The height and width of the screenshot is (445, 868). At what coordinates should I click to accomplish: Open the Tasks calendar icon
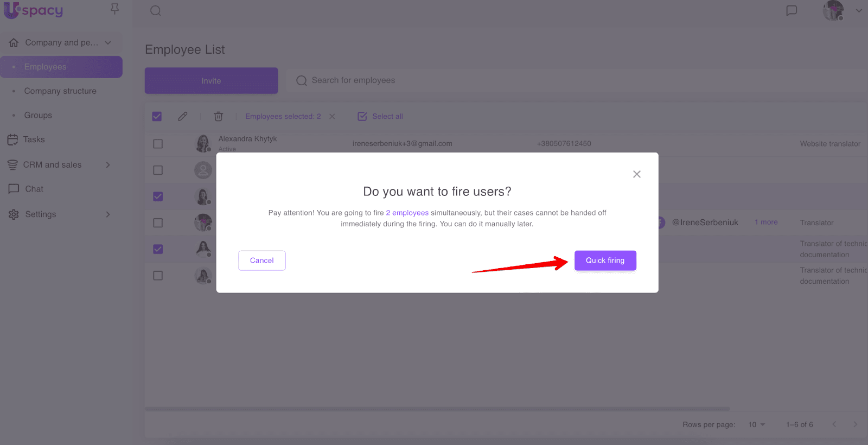coord(12,139)
